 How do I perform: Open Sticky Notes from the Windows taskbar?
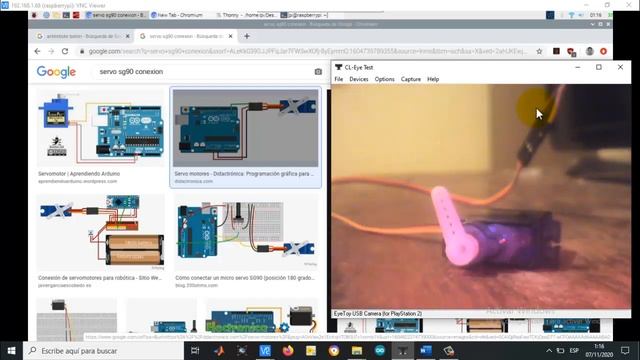click(311, 351)
